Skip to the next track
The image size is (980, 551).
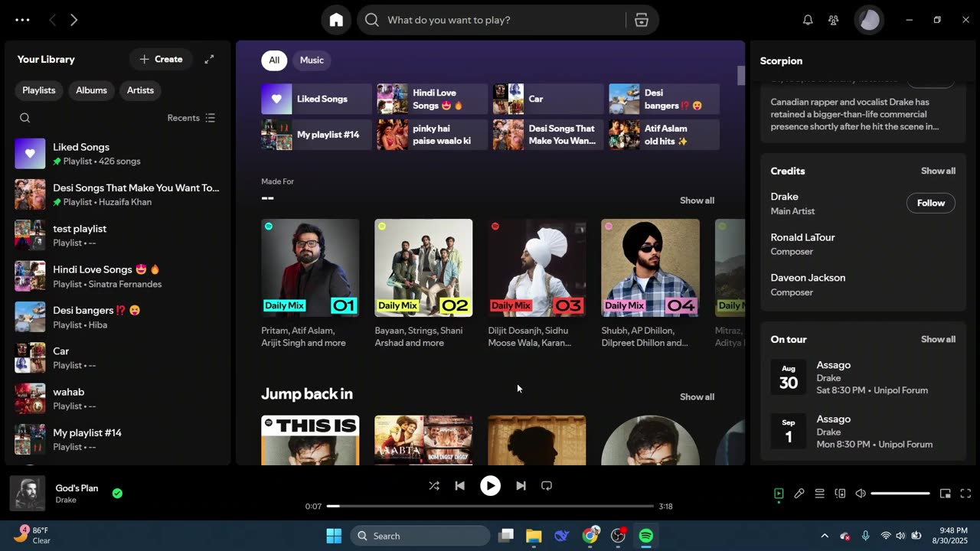pyautogui.click(x=521, y=486)
